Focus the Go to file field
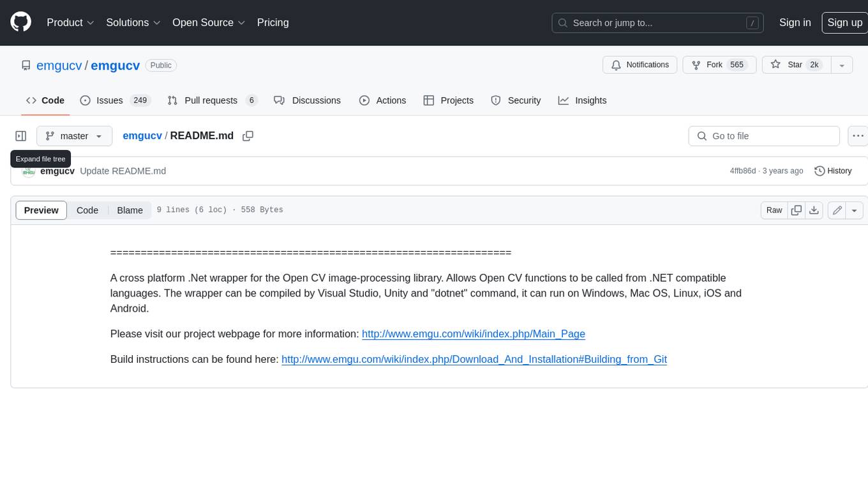 (x=764, y=136)
